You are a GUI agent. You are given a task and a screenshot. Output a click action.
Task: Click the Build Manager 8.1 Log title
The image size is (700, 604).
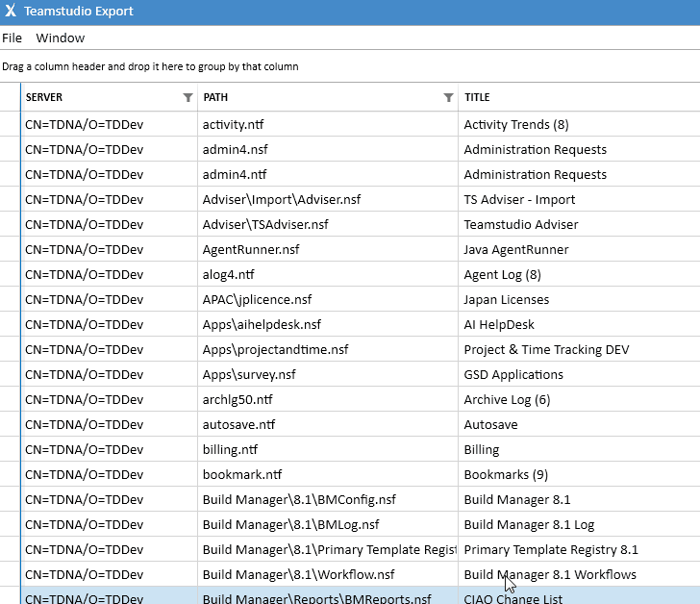click(529, 524)
